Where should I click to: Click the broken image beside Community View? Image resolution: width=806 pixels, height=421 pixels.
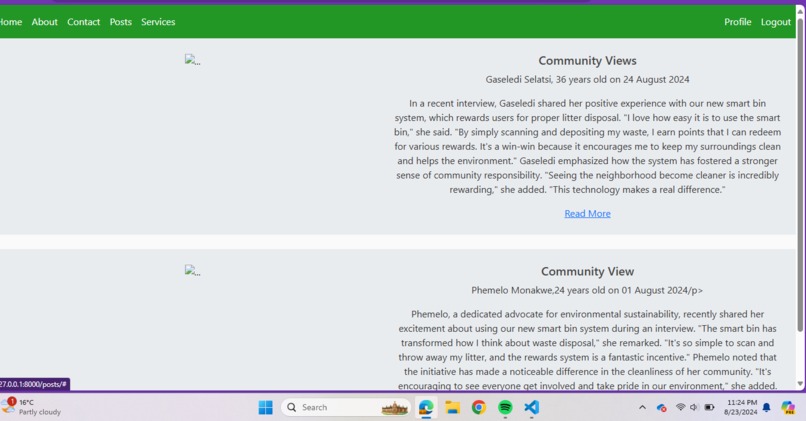point(192,271)
